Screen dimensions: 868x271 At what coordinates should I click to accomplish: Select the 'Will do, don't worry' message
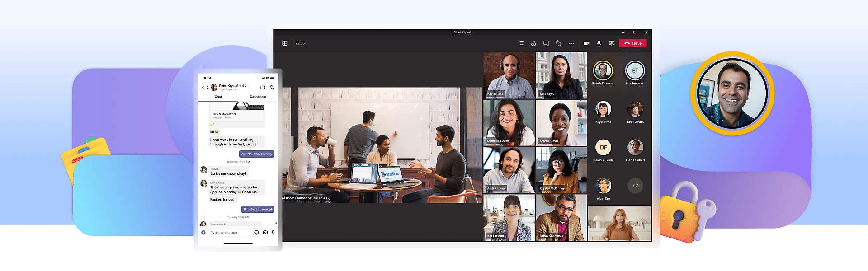256,154
